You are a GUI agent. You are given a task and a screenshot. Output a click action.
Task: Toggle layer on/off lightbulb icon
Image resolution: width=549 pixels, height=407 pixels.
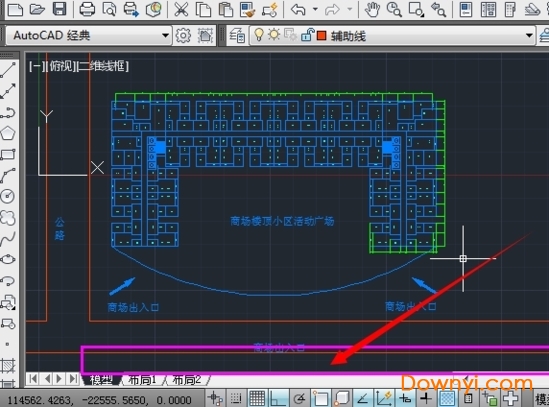[259, 35]
